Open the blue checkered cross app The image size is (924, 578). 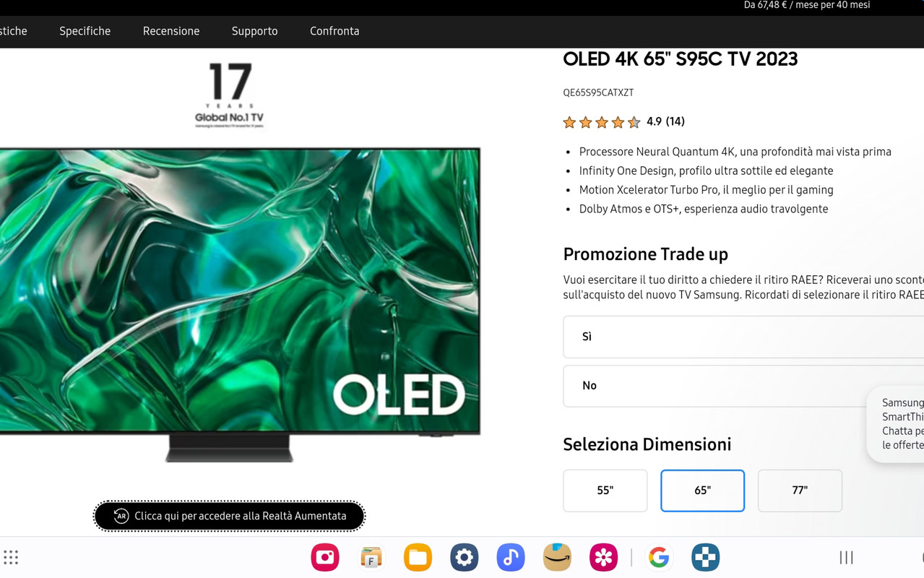pos(705,557)
